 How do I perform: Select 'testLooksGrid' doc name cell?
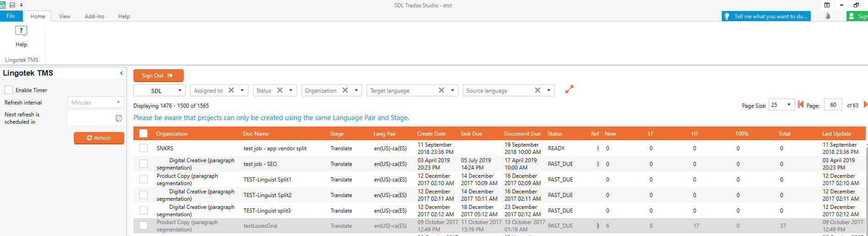pos(260,225)
